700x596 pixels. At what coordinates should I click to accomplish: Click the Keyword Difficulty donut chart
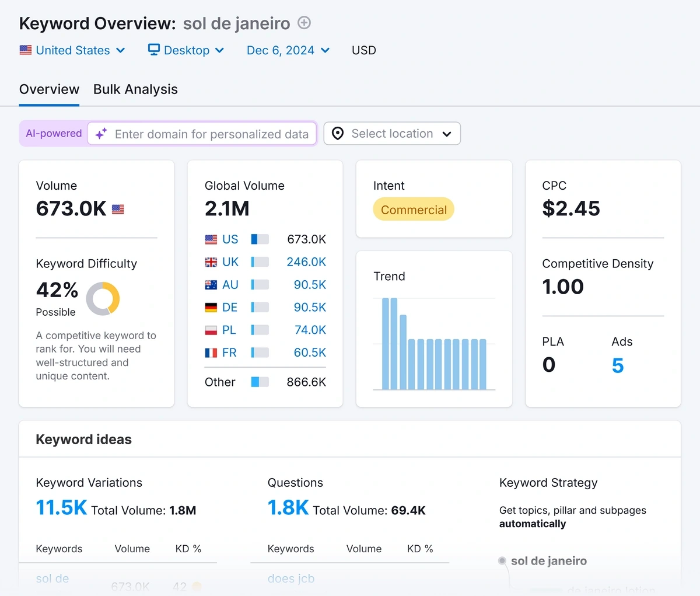click(x=103, y=298)
